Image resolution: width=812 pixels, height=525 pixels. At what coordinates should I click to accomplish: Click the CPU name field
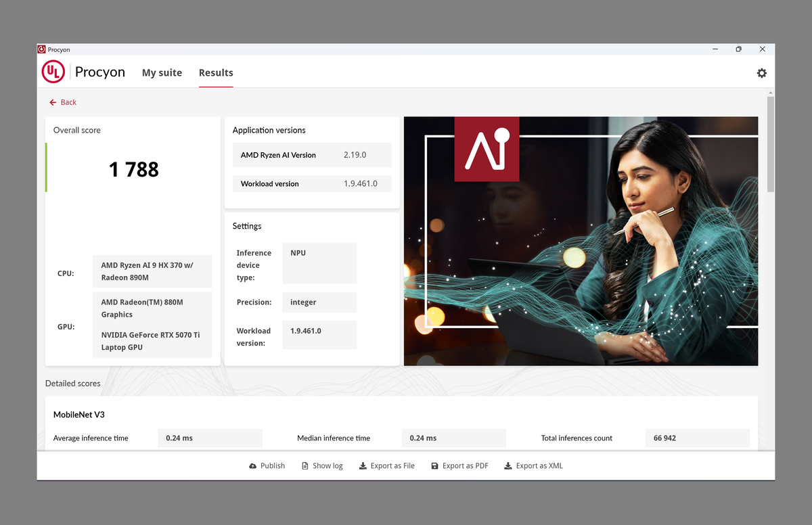coord(152,271)
